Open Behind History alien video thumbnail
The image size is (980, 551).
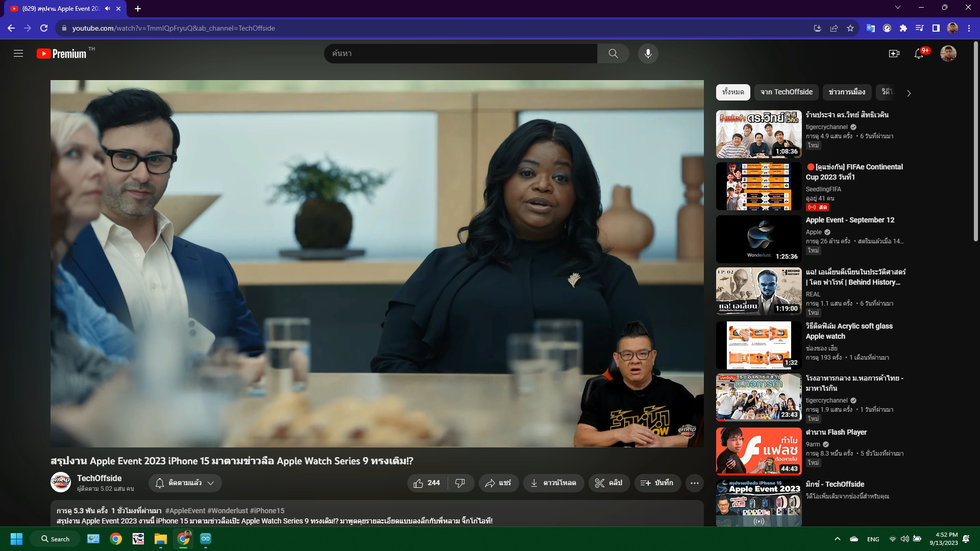pyautogui.click(x=758, y=291)
